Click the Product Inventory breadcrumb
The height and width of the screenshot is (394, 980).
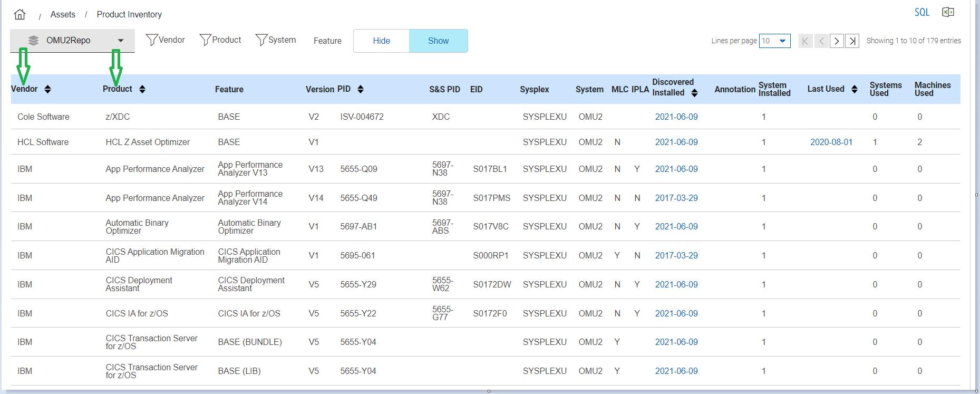(x=129, y=14)
